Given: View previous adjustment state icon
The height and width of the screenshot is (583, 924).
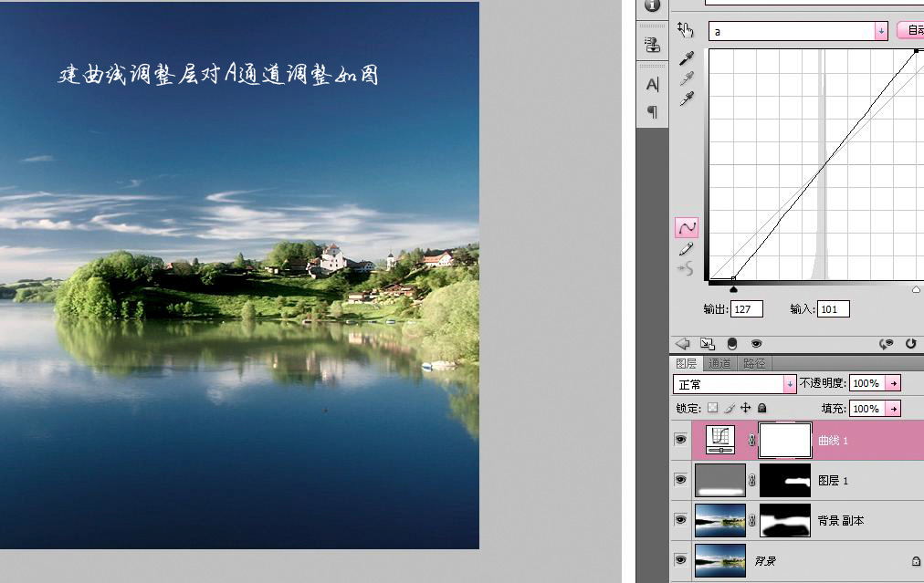Looking at the screenshot, I should (886, 343).
